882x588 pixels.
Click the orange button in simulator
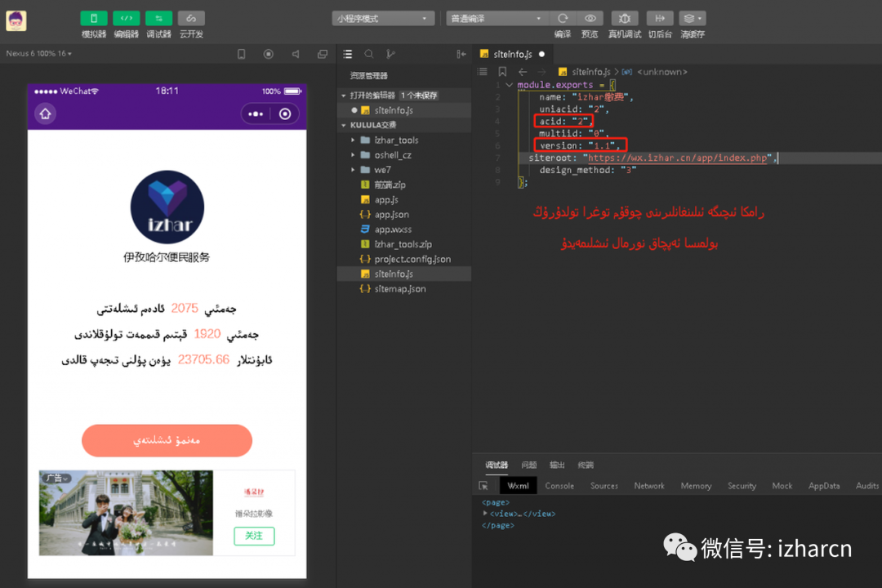click(167, 440)
